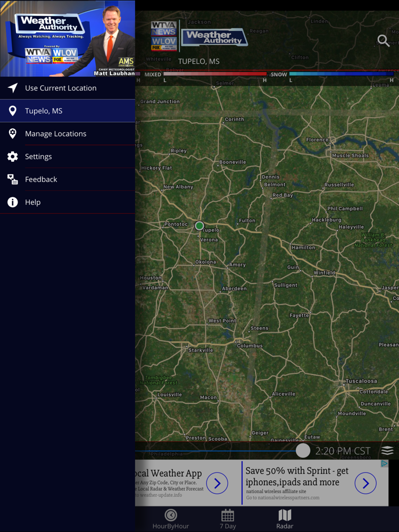Click the Aliceville map label

click(284, 394)
